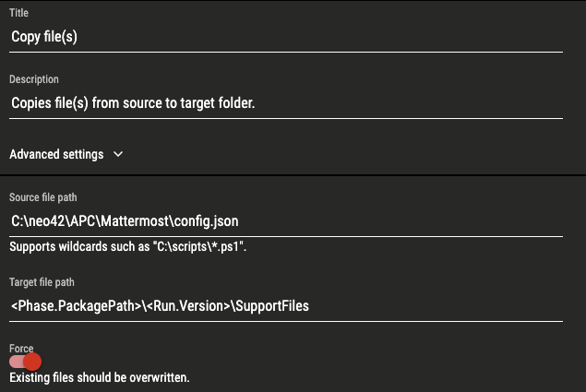Focus the Title field containing Copy file(s)

tap(286, 37)
